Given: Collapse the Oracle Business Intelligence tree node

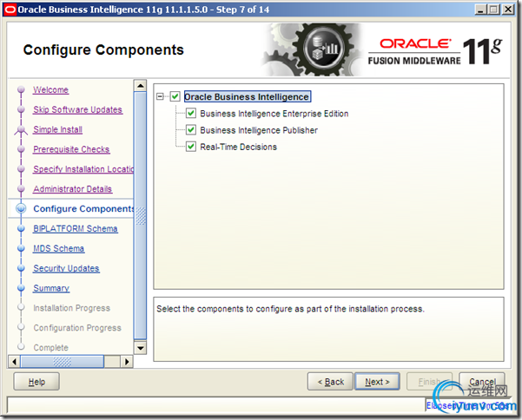Looking at the screenshot, I should (x=160, y=96).
